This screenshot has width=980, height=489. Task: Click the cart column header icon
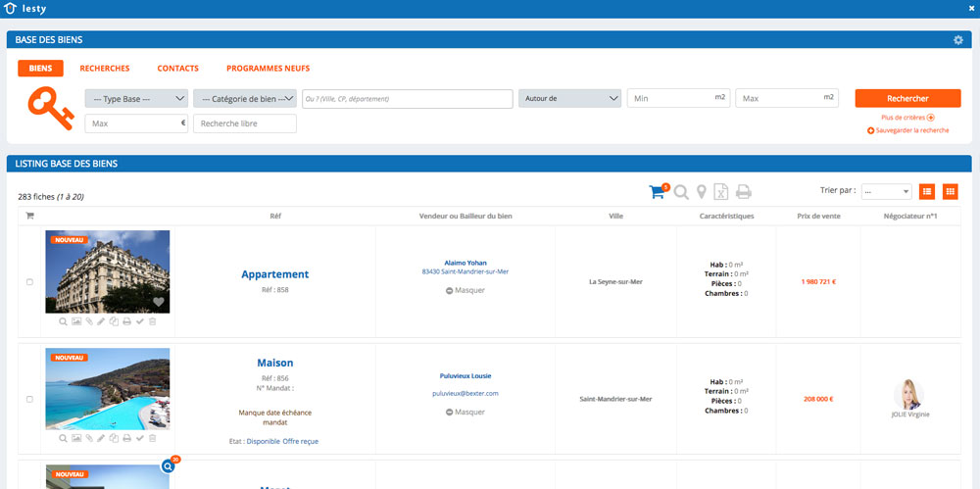click(x=29, y=216)
